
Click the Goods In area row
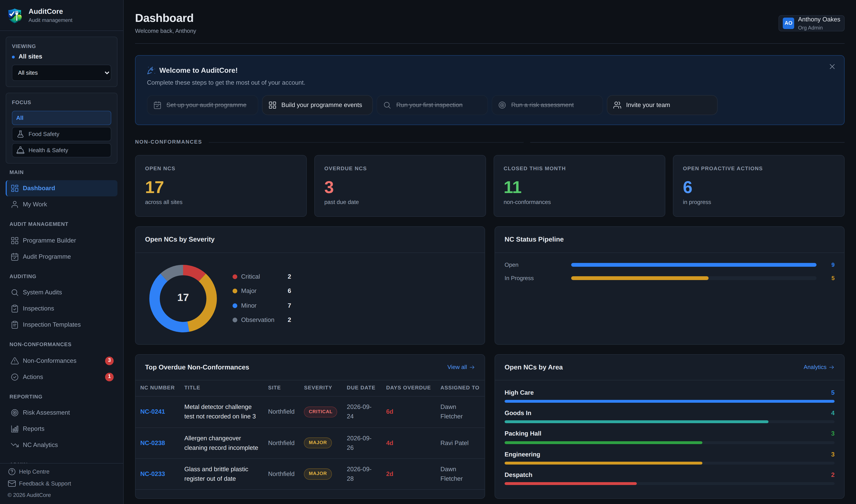(669, 417)
